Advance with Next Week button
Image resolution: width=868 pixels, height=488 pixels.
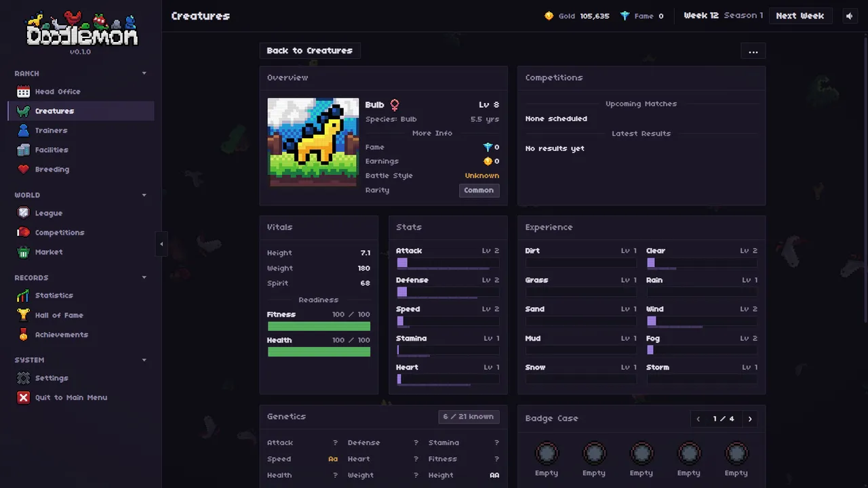[800, 16]
